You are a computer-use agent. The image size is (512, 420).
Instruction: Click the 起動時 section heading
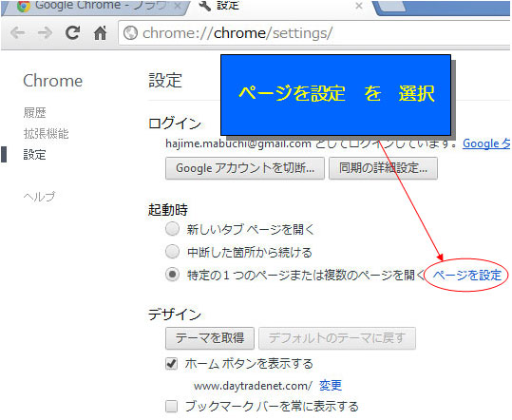click(168, 210)
